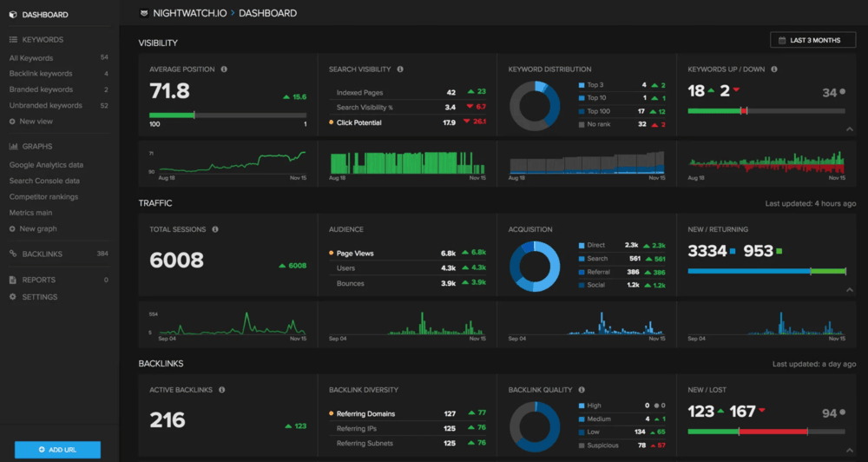Click the Top 3 blue legend swatch
This screenshot has height=462, width=868.
click(582, 85)
